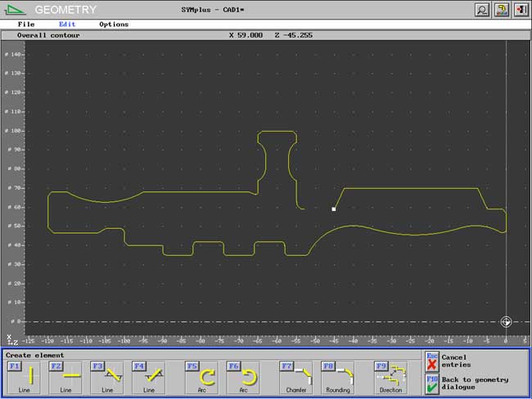Open the help icon in the title bar

(x=502, y=10)
